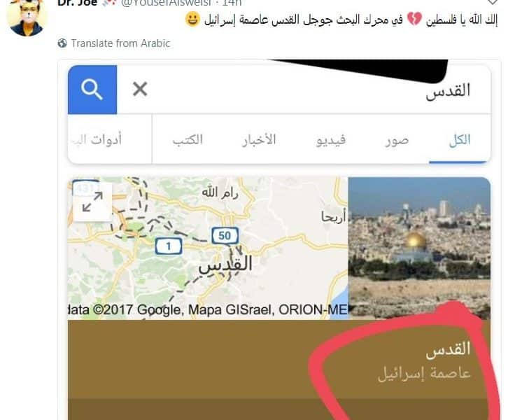Click the search field containing القدس
Screen dimensions: 508x420
(304, 90)
